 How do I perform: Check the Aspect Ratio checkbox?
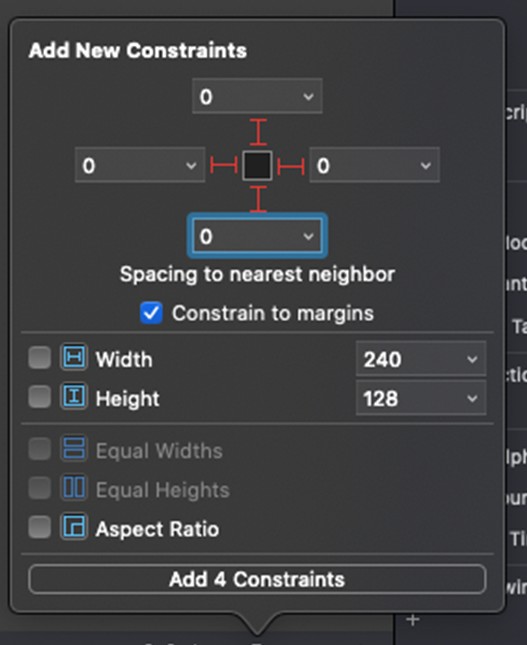coord(39,527)
